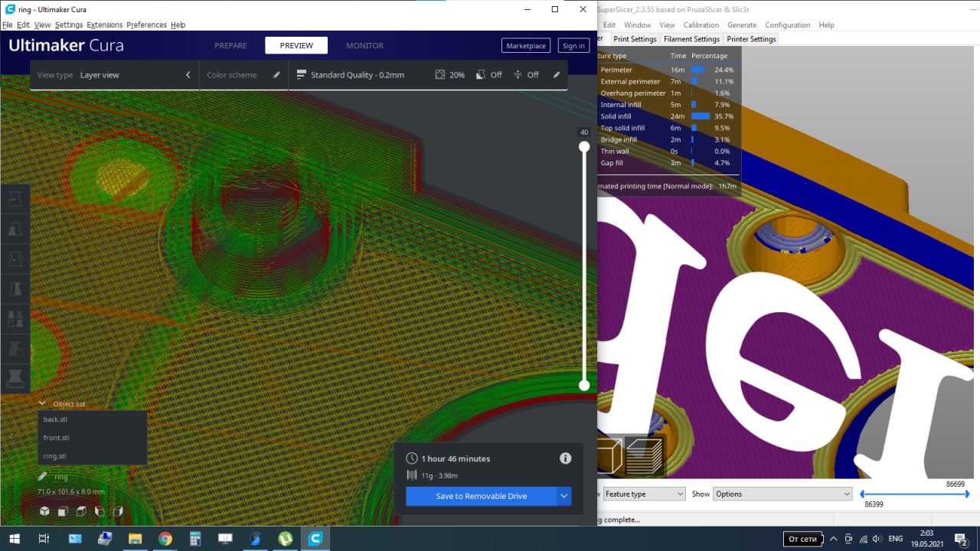Switch Cura camera to right view cube
Screen dimensions: 980x551
point(118,510)
